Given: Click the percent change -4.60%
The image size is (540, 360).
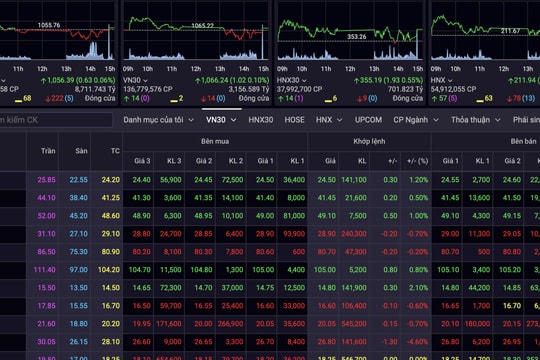Looking at the screenshot, I should pos(418,342).
